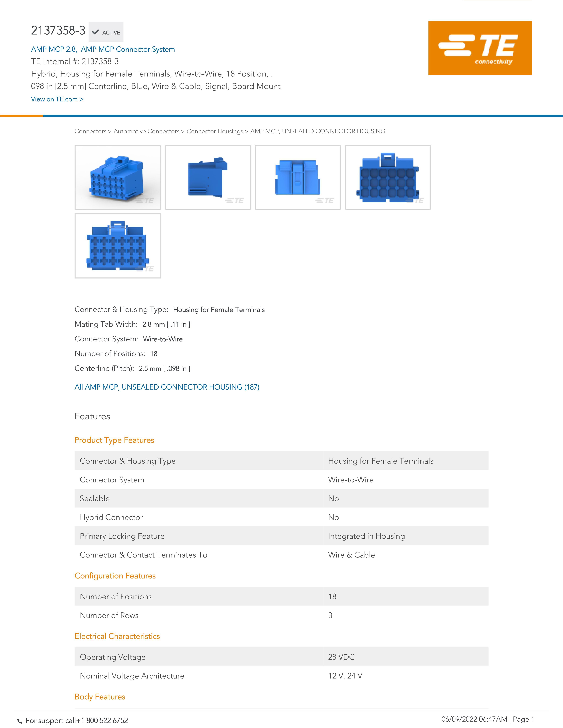
Task: Click the Number of Rows label
Action: (x=109, y=615)
